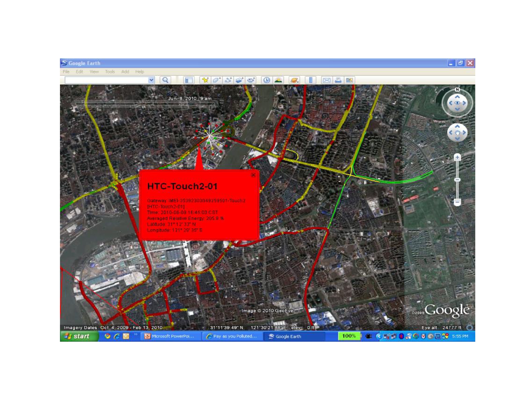Image resolution: width=532 pixels, height=411 pixels.
Task: Select the Add Polygon tool
Action: [217, 80]
